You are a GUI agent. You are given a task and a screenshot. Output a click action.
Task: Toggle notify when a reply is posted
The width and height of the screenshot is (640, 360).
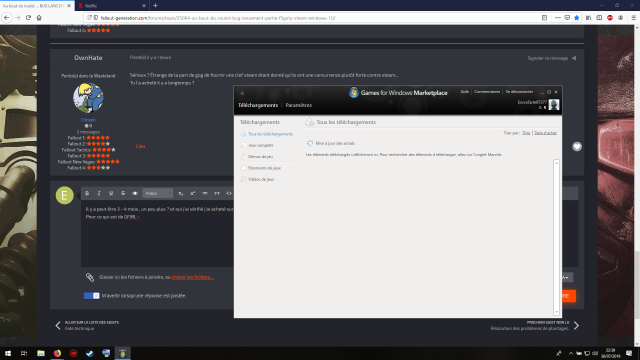pos(91,296)
